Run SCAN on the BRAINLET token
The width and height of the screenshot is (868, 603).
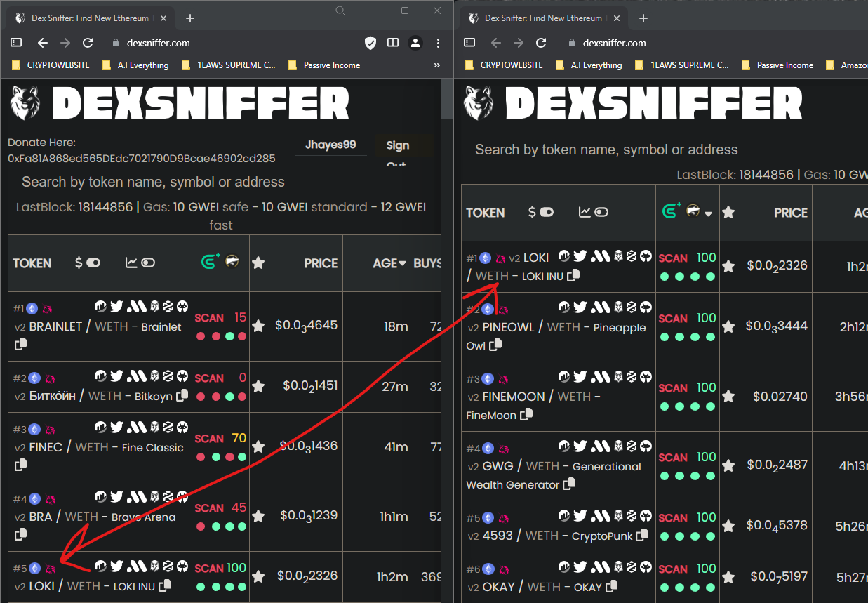209,318
